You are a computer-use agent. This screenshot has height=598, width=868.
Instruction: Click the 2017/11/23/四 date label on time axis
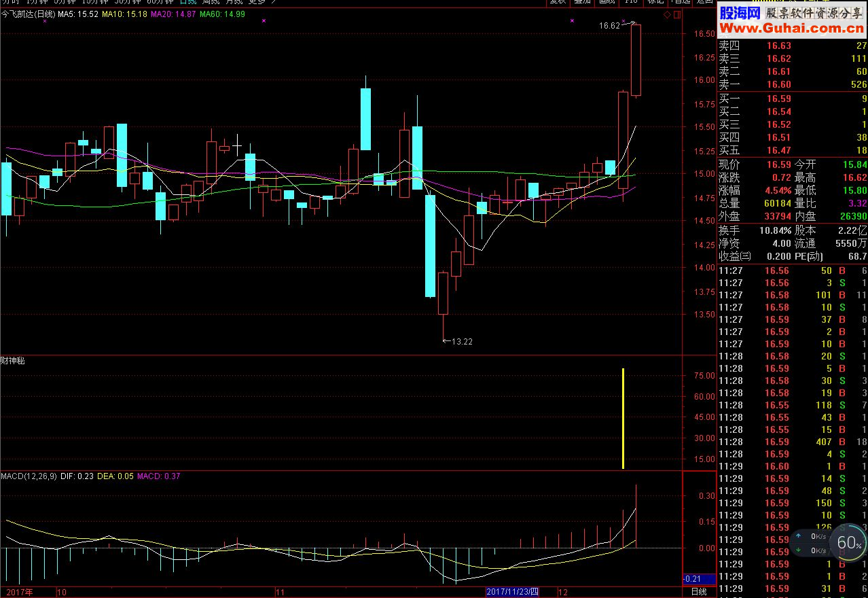[x=512, y=592]
